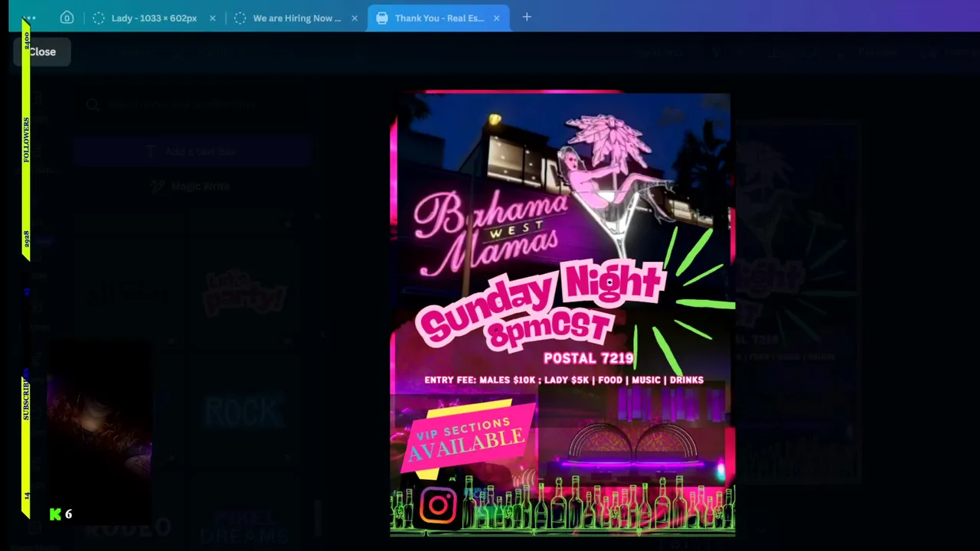Click the Sunday Night 8pmCST heading

pyautogui.click(x=542, y=305)
